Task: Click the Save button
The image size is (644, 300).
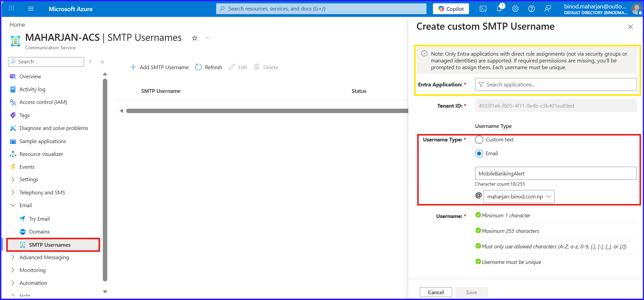Action: click(471, 292)
